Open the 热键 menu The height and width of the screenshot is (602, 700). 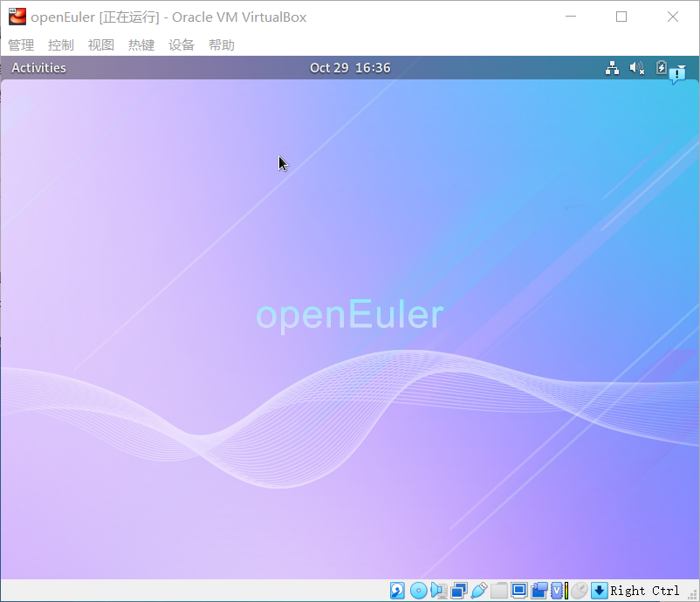(x=141, y=45)
